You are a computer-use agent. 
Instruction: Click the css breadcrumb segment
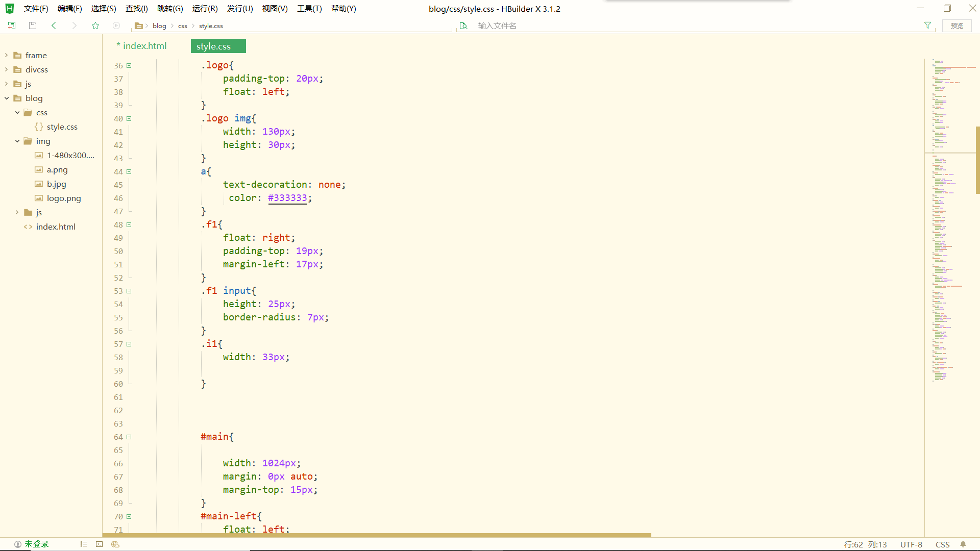coord(183,26)
